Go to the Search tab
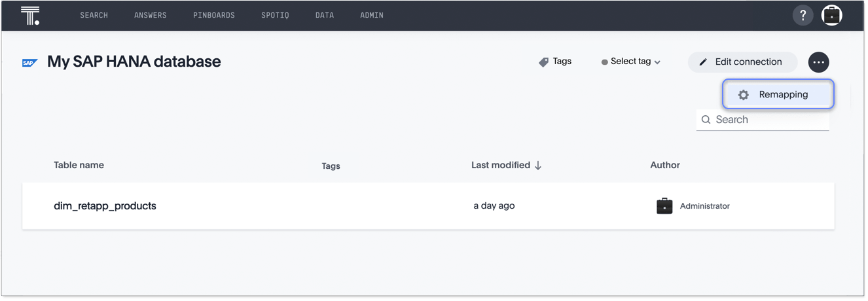The width and height of the screenshot is (868, 301). pyautogui.click(x=94, y=15)
